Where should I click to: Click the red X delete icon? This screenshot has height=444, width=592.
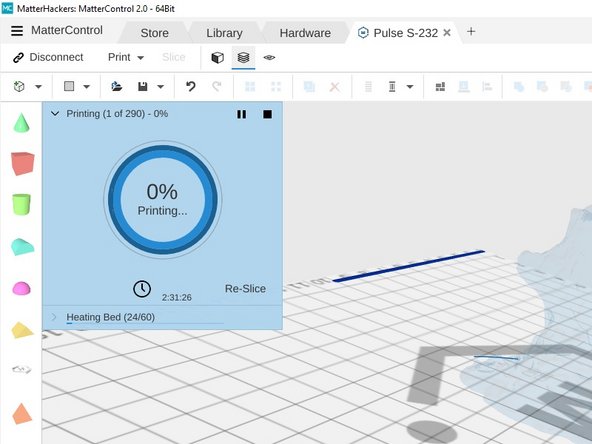click(x=335, y=87)
